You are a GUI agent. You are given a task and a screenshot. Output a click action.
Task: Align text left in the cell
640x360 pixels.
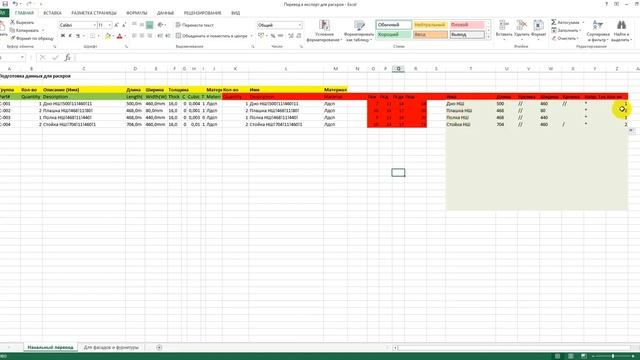[134, 36]
